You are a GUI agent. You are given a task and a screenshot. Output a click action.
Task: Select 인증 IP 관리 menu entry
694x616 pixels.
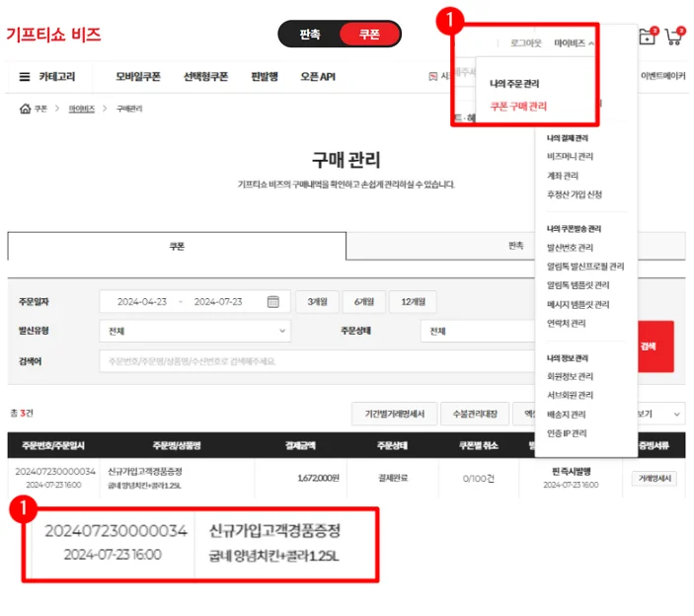(567, 433)
